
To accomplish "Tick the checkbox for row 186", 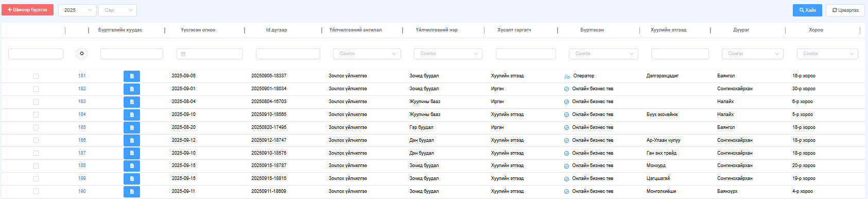I will point(36,140).
